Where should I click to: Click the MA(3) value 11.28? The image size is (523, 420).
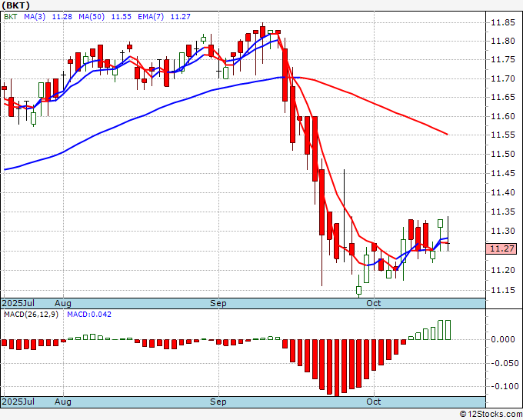point(62,16)
